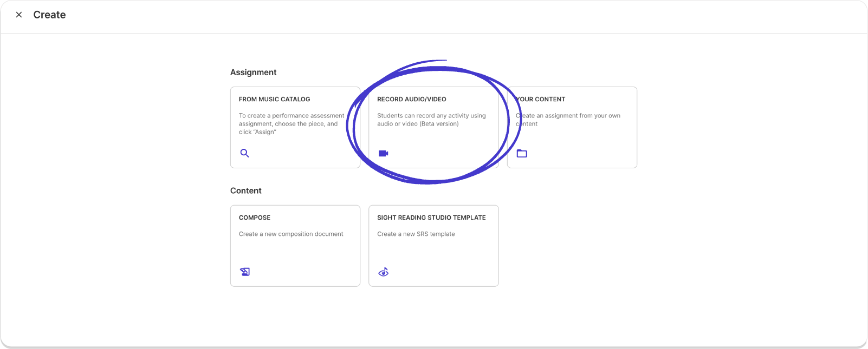
Task: Close the Create dialog with the X icon
Action: (x=19, y=15)
